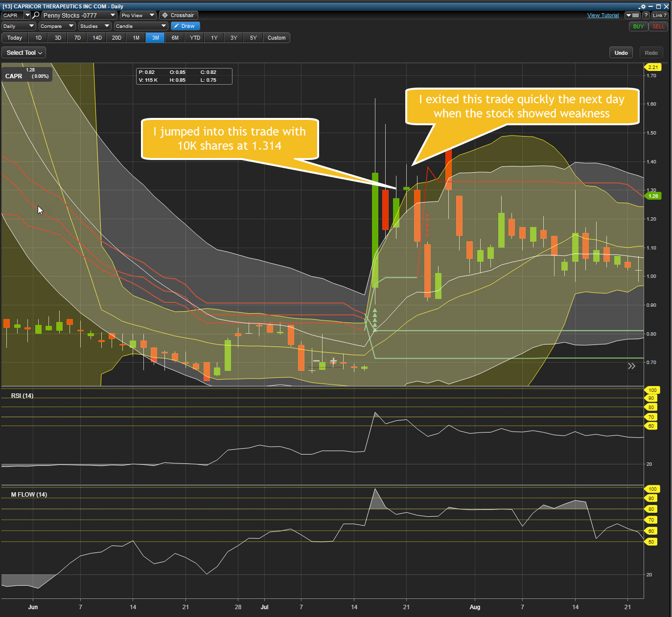Click the View Tutorial link
Screen dimensions: 672x617
602,15
